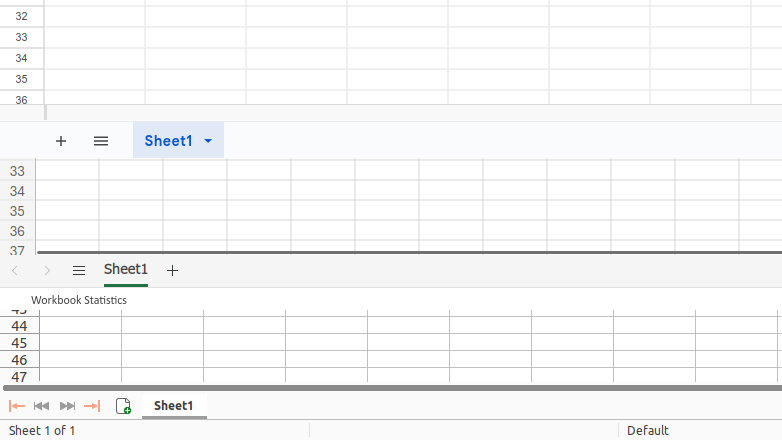The image size is (782, 440).
Task: Select the blue highlighted Sheet1 tab
Action: pos(168,141)
